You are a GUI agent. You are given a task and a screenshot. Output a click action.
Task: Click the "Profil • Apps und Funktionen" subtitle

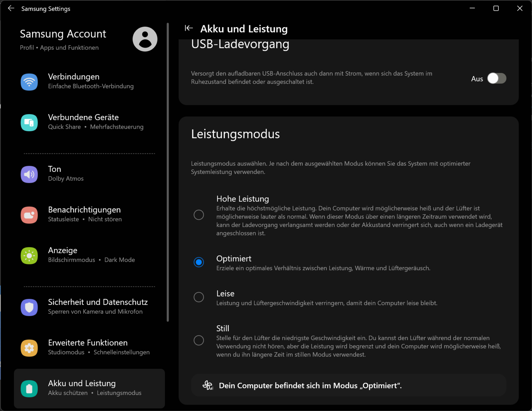[59, 48]
